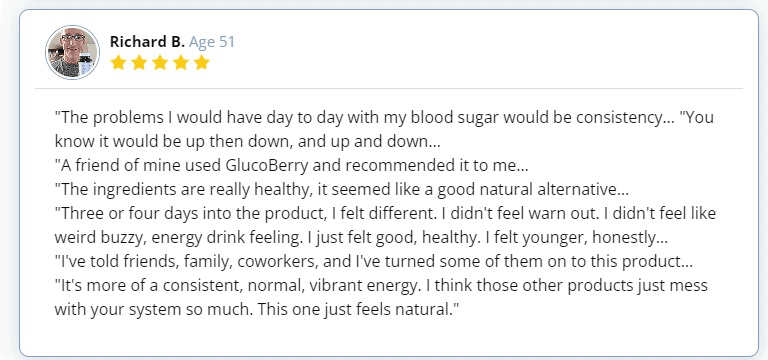Click the third rating star

click(x=160, y=63)
